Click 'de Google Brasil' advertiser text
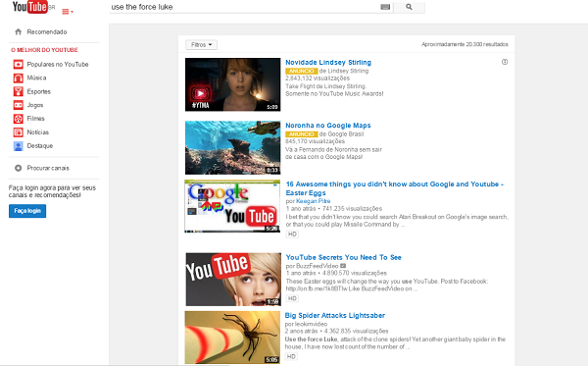The width and height of the screenshot is (588, 366). point(341,134)
